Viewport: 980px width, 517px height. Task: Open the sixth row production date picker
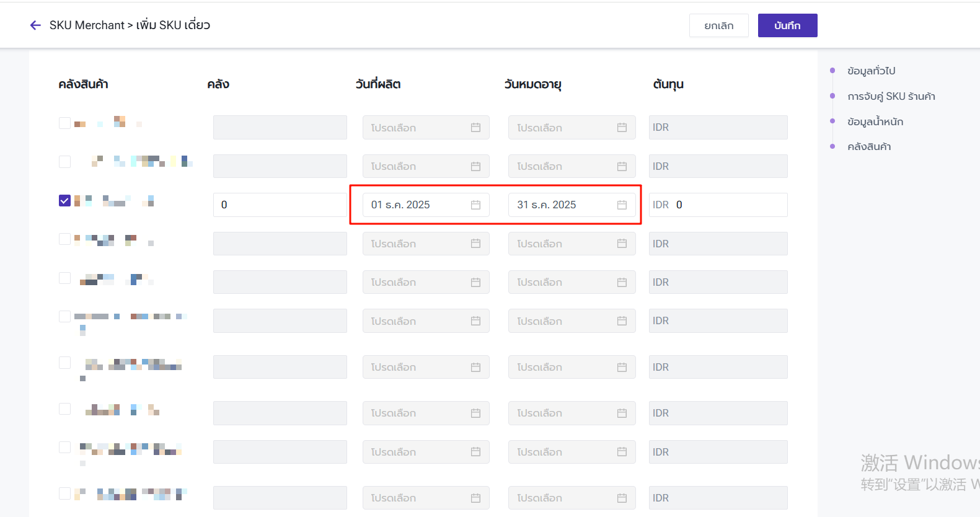click(x=425, y=321)
